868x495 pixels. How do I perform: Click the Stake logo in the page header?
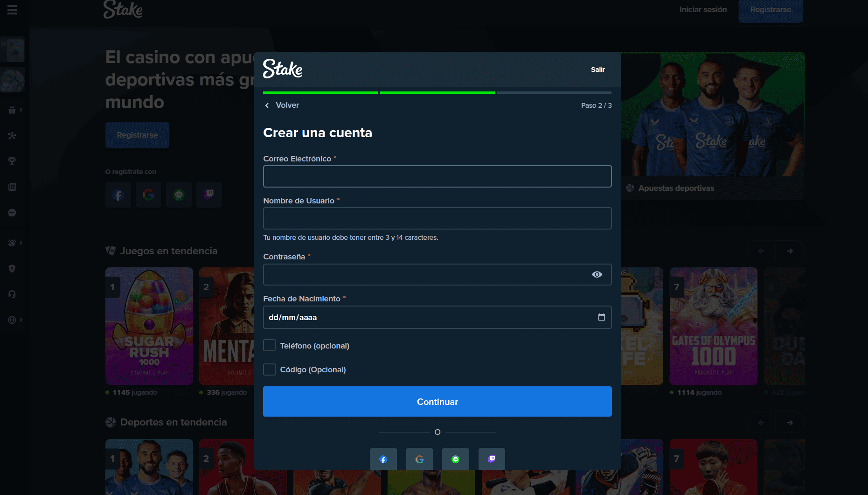[x=123, y=9]
